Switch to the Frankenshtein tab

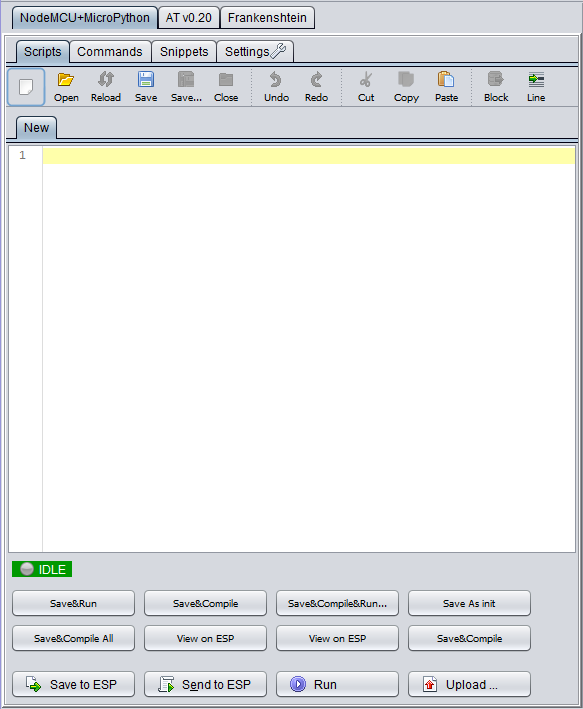pos(267,18)
